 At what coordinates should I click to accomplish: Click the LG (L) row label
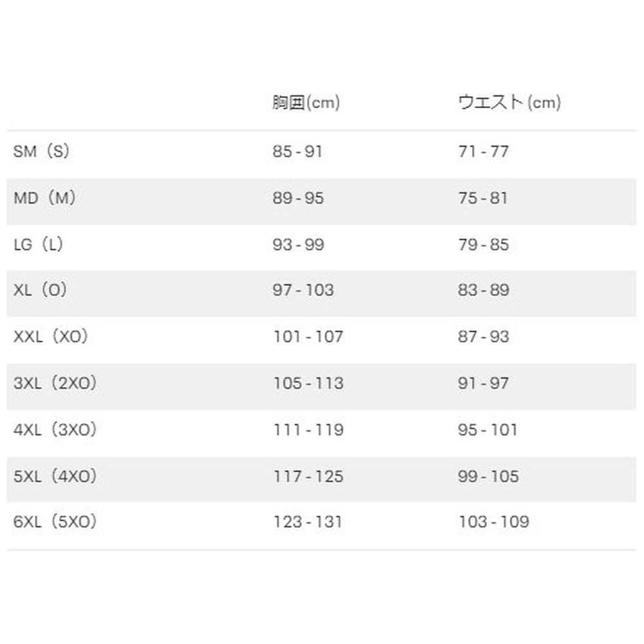39,245
